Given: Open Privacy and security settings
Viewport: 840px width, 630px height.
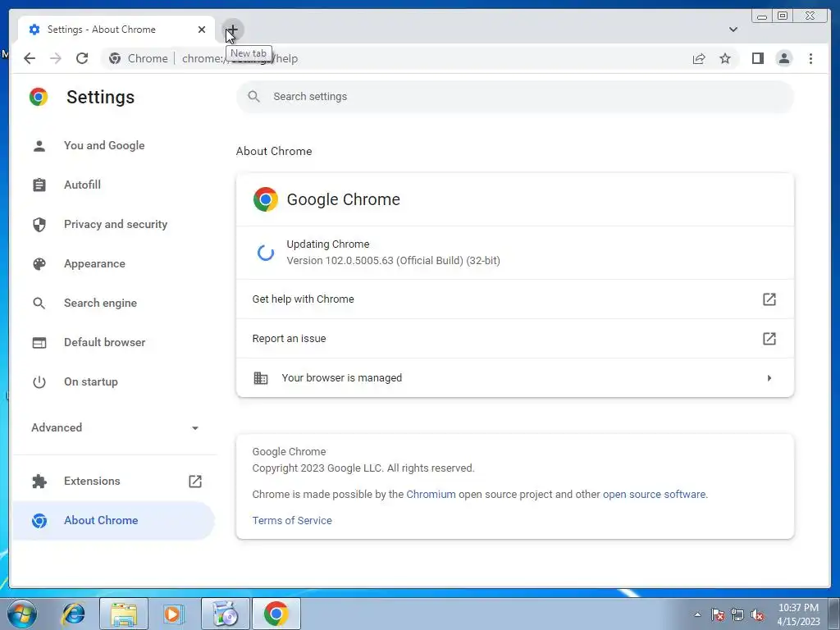Looking at the screenshot, I should pos(114,225).
